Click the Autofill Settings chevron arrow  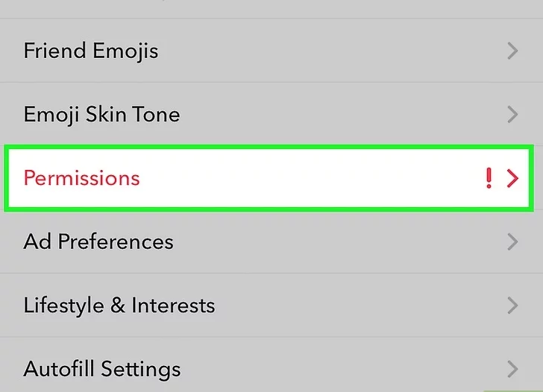point(512,369)
